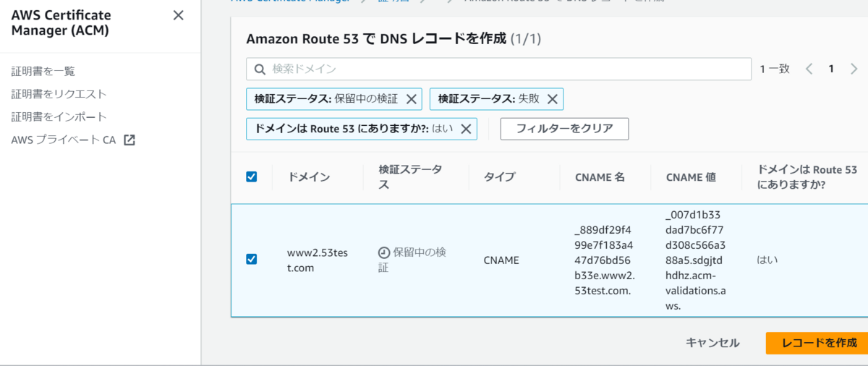
Task: Click フィルターをクリア button
Action: coord(564,129)
